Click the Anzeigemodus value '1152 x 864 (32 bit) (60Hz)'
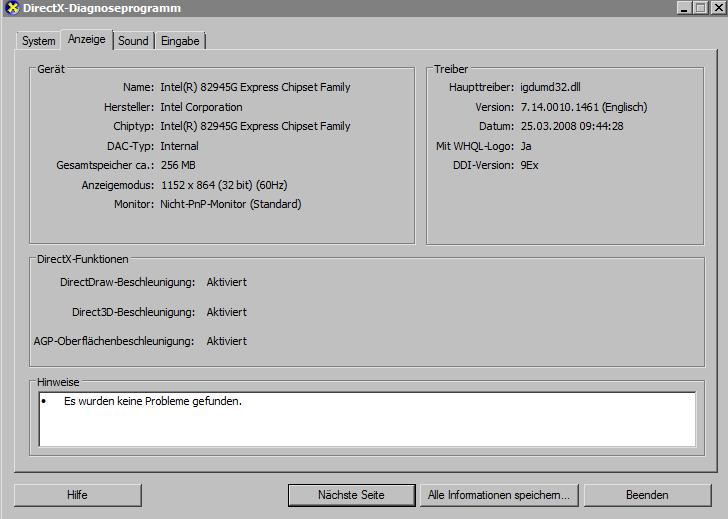This screenshot has height=519, width=728. coord(224,185)
